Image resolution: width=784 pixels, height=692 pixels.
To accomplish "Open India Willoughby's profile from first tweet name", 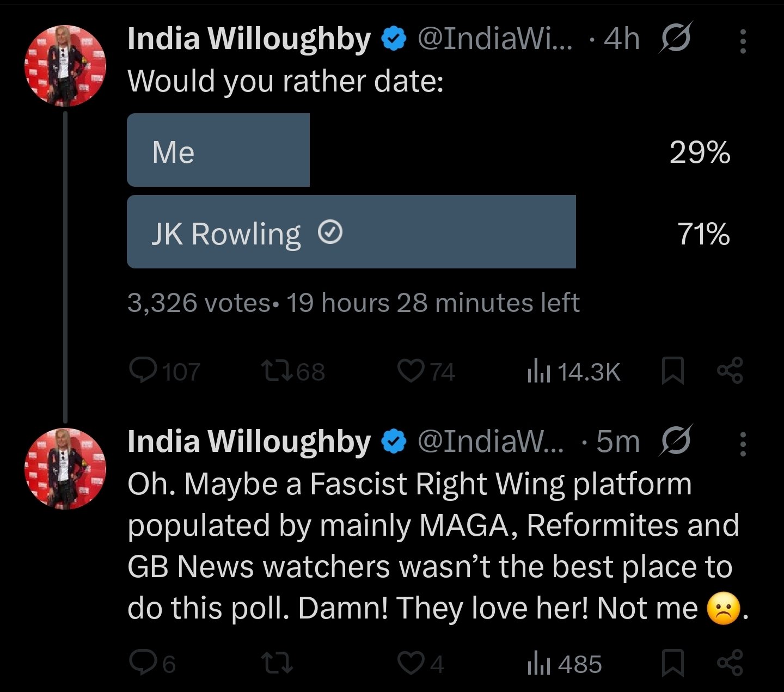I will pos(249,39).
